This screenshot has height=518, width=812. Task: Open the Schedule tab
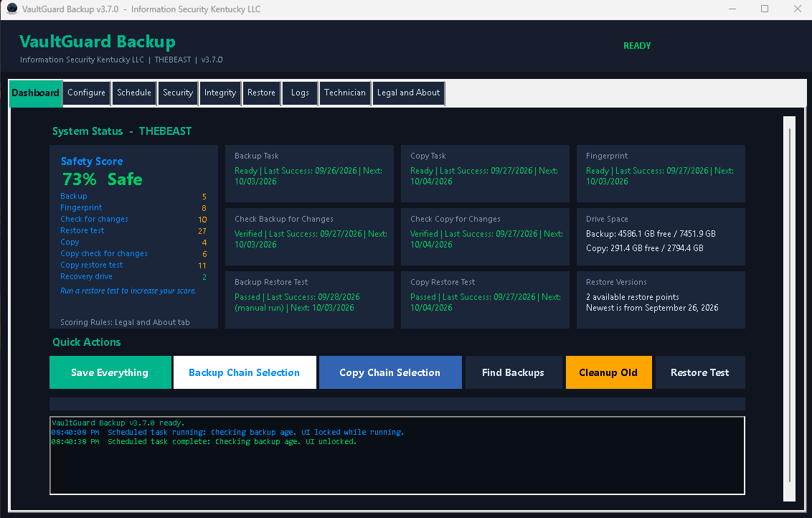[x=134, y=93]
